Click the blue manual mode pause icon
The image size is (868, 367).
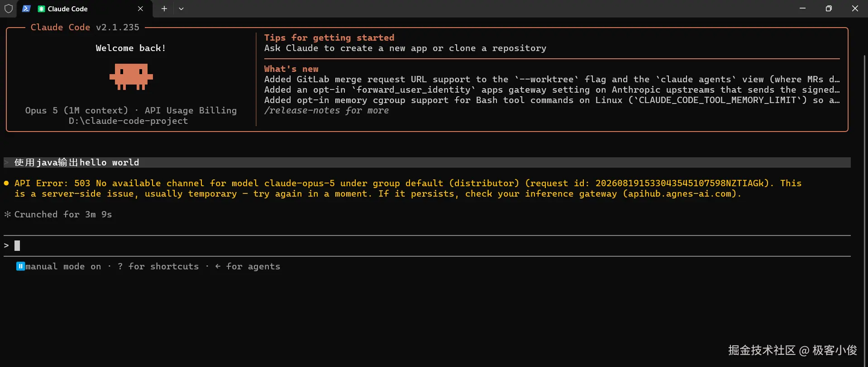coord(20,266)
